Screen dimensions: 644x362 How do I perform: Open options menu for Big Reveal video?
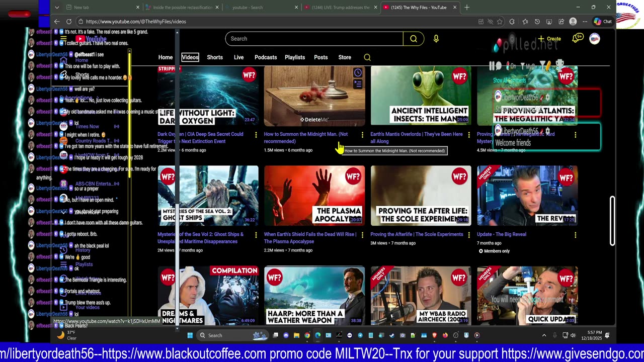pos(575,235)
